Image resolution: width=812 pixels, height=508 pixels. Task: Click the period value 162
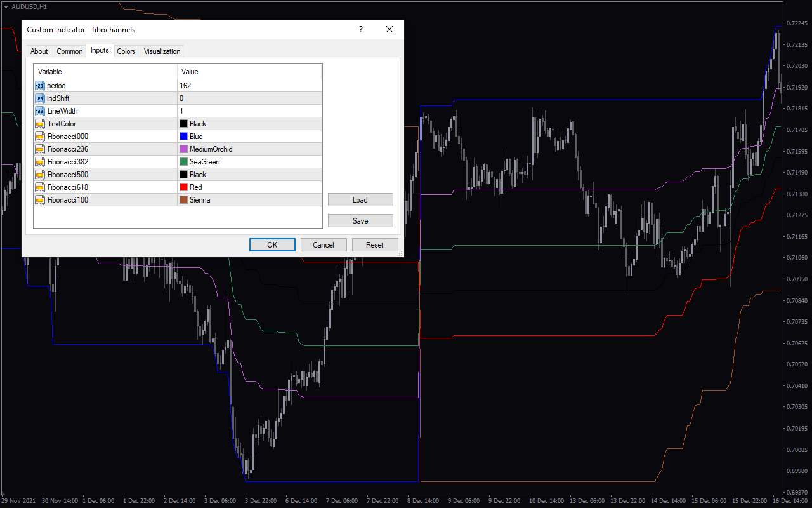tap(185, 86)
